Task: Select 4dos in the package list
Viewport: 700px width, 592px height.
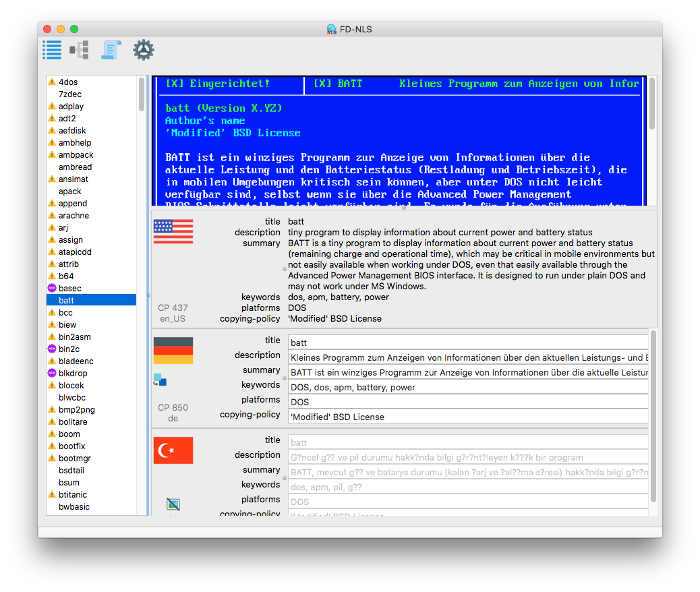Action: coord(68,82)
